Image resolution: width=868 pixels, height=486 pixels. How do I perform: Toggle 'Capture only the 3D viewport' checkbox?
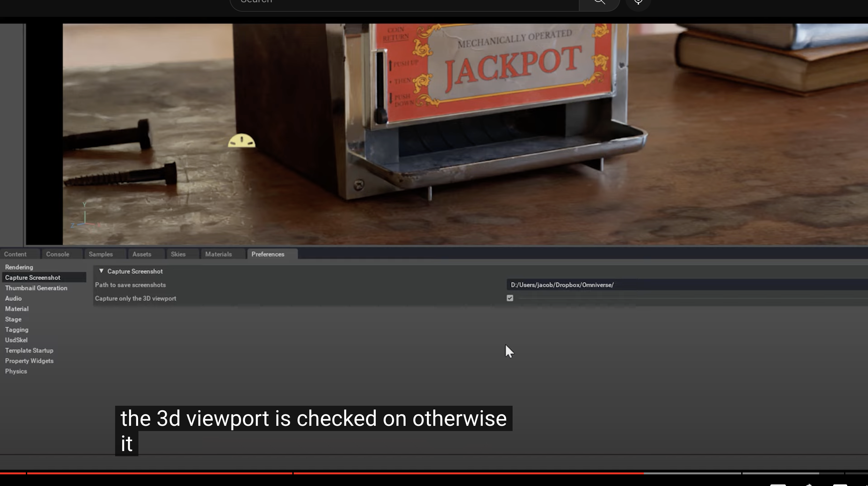point(509,298)
